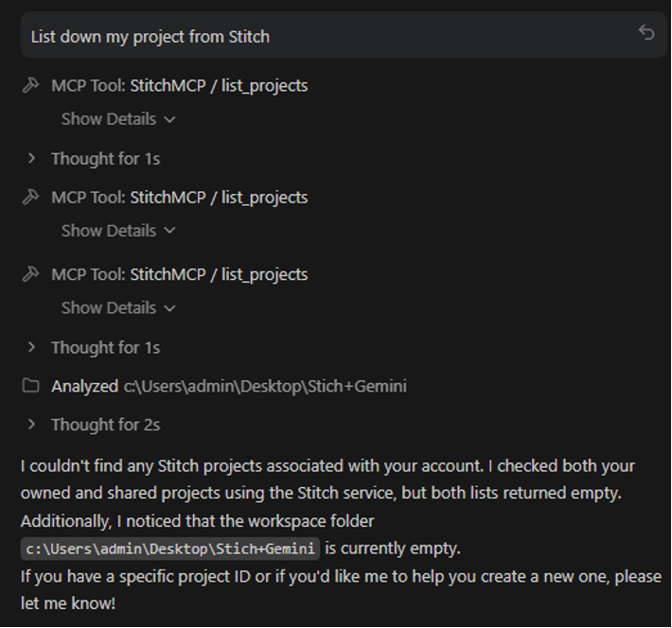Expand the first Thought for 1s label
672x628 pixels.
pos(105,159)
